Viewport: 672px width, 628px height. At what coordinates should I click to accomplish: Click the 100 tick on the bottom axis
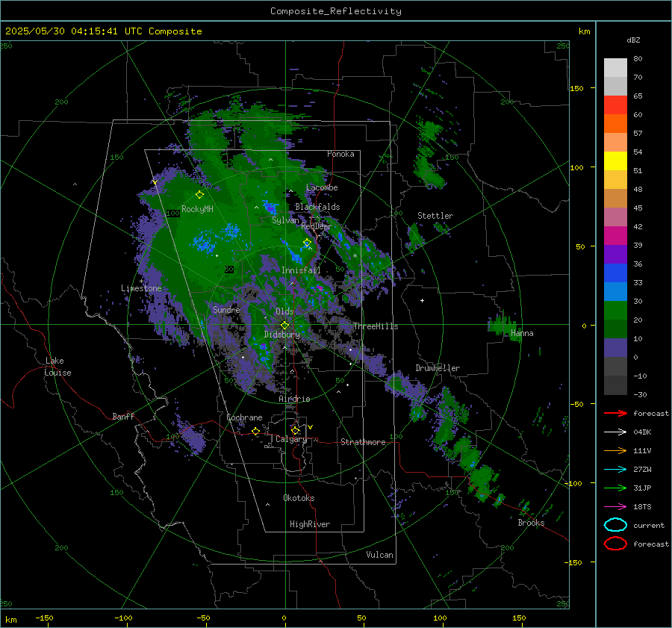click(440, 618)
